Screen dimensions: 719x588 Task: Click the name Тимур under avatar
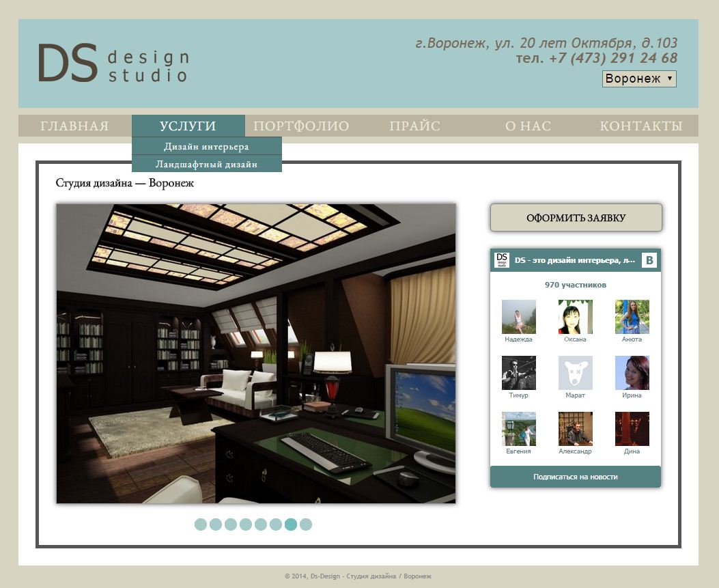coord(519,395)
